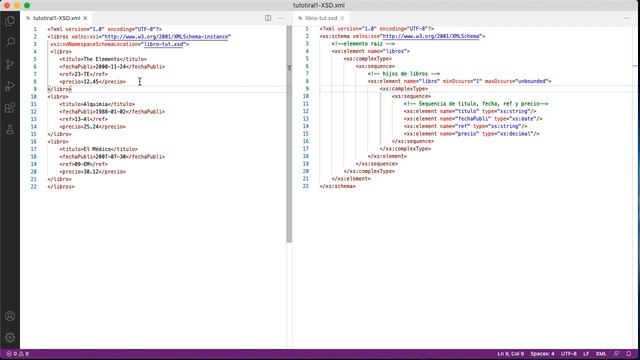Click closing libros tag on line 22
The image size is (640, 360).
[x=61, y=187]
